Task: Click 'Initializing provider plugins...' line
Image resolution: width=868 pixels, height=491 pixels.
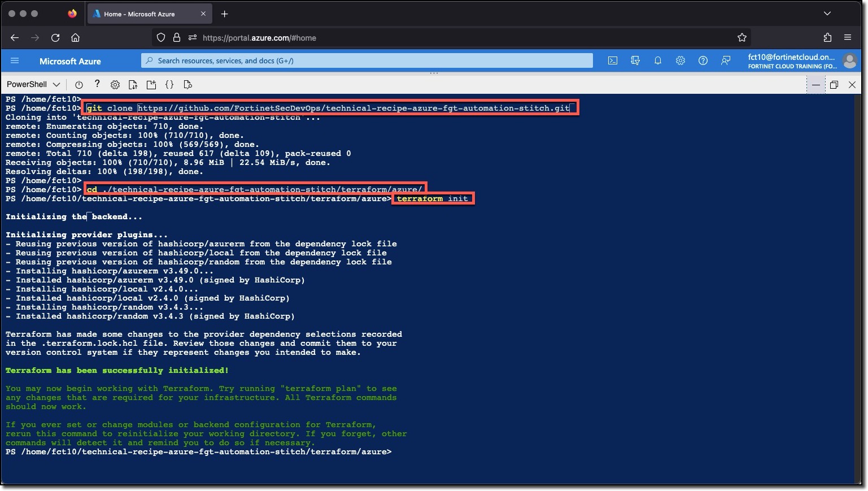Action: (87, 234)
